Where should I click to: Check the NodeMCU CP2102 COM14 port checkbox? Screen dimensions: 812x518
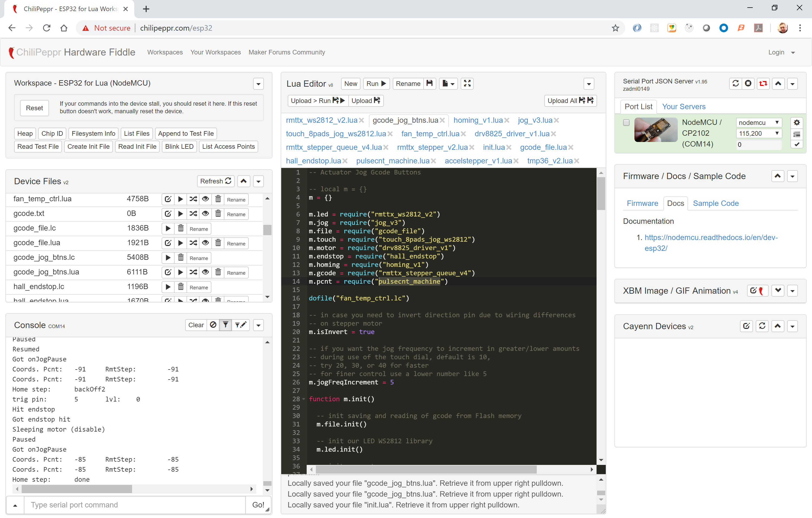(x=626, y=122)
